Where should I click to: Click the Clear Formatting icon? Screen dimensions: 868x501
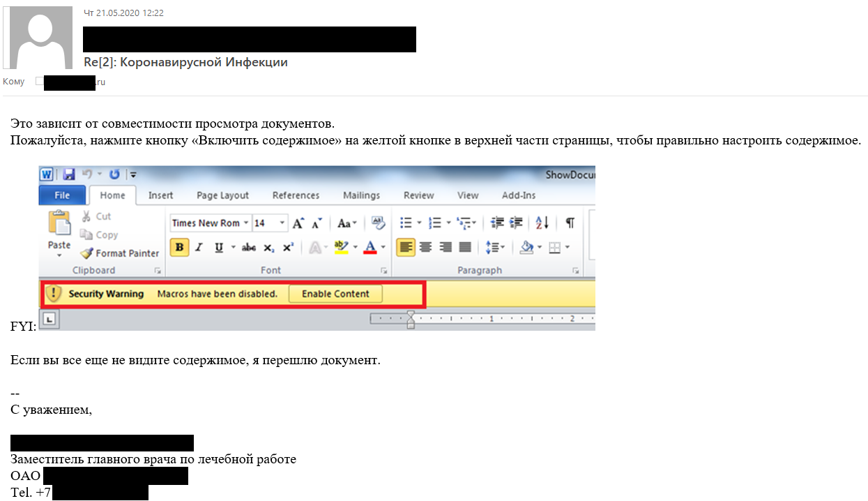click(379, 223)
